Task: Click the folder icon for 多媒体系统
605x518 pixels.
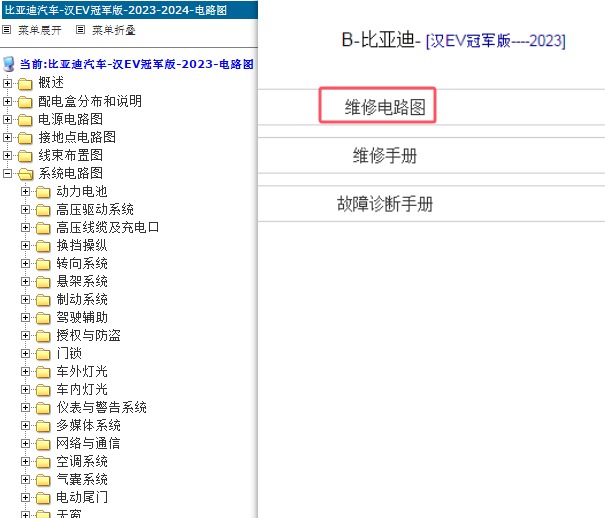Action: (x=43, y=426)
